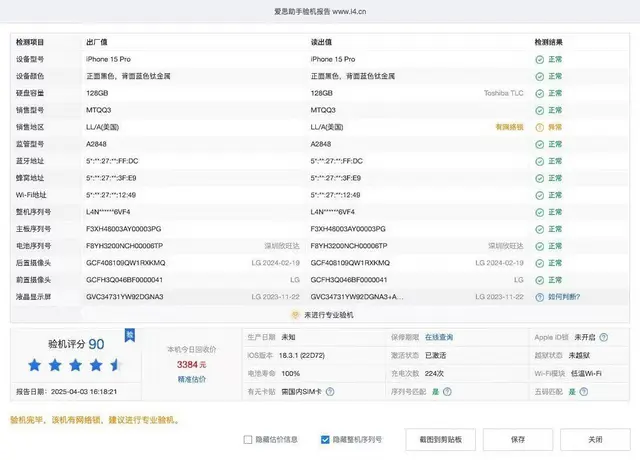The image size is (640, 460).
Task: Open the 在线查询 warranty link
Action: pos(439,337)
